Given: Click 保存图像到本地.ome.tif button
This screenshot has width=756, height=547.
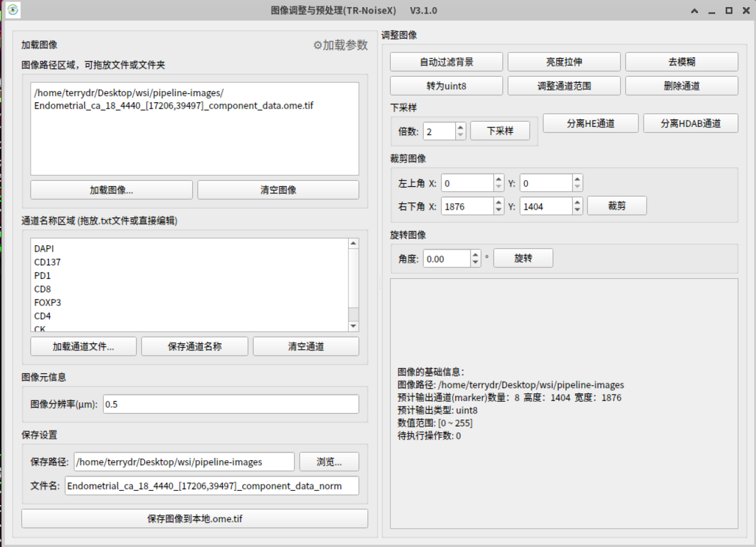Looking at the screenshot, I should pyautogui.click(x=195, y=519).
